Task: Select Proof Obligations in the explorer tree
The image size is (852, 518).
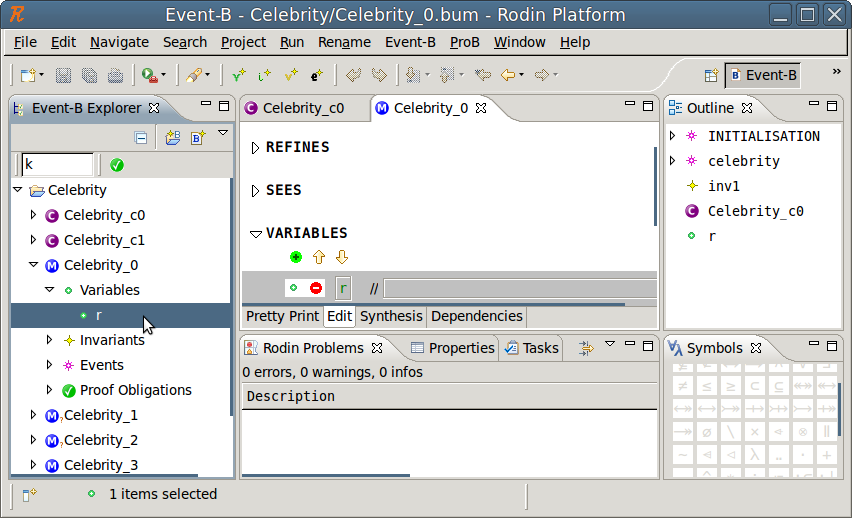Action: 135,390
